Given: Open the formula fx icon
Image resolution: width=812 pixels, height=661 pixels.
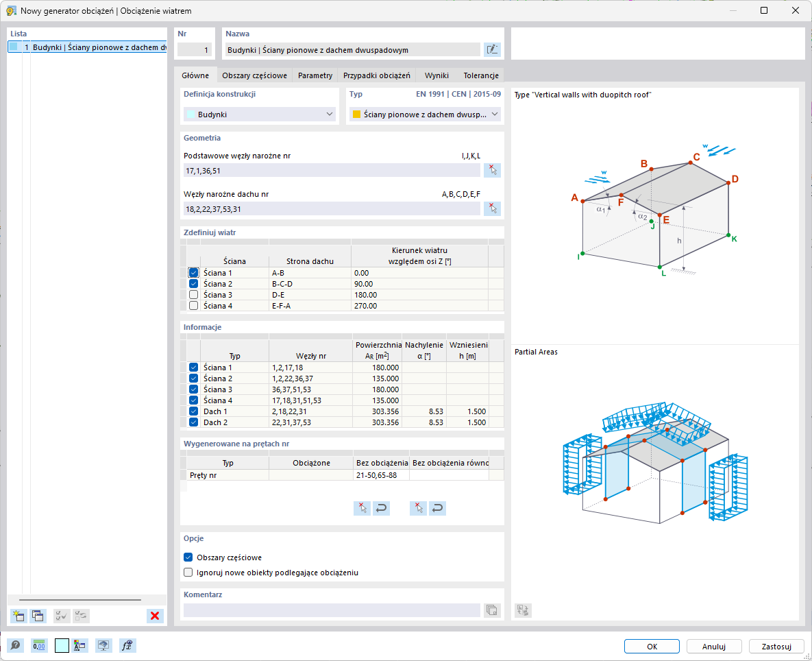Looking at the screenshot, I should pyautogui.click(x=127, y=645).
